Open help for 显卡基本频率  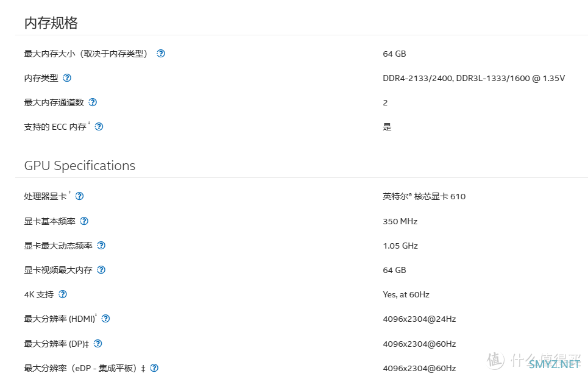tap(84, 221)
